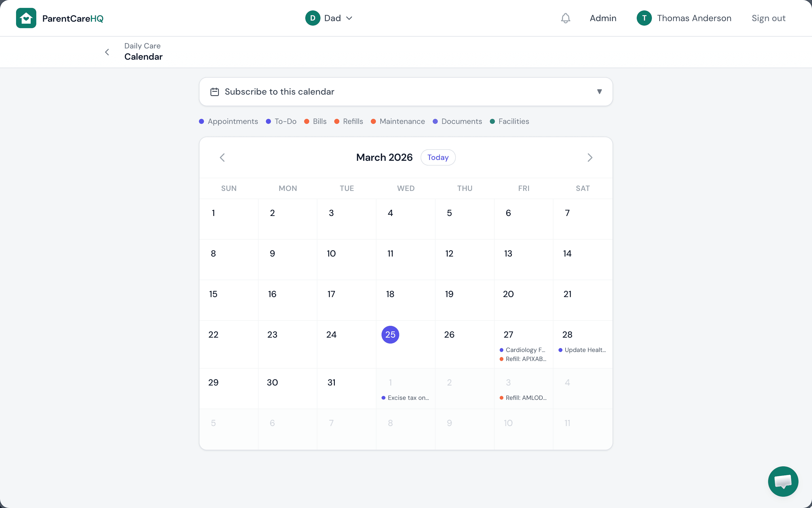Advance to April using the next-month arrow

click(x=590, y=157)
